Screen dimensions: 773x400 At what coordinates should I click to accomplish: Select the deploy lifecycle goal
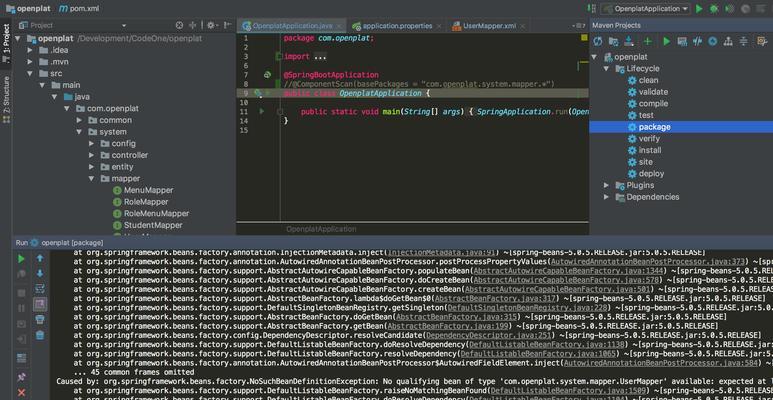(651, 174)
